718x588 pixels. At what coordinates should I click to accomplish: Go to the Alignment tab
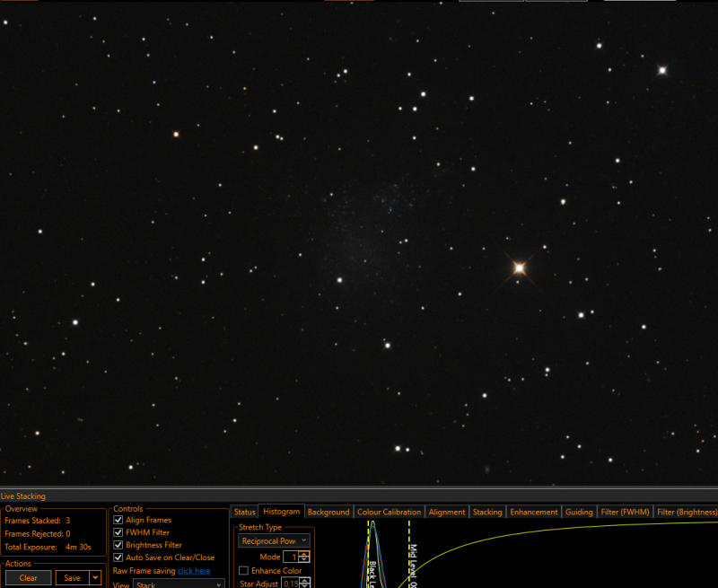446,512
